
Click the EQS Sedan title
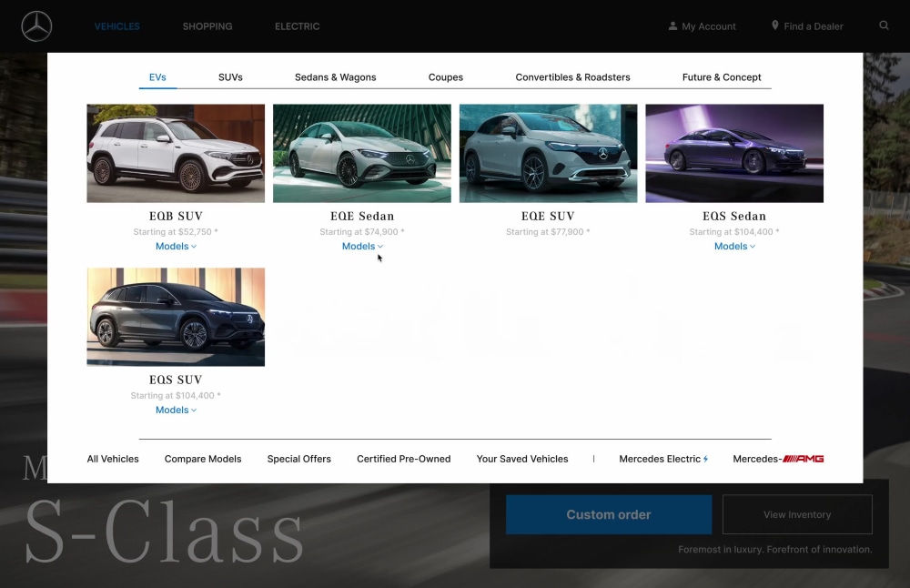(734, 216)
